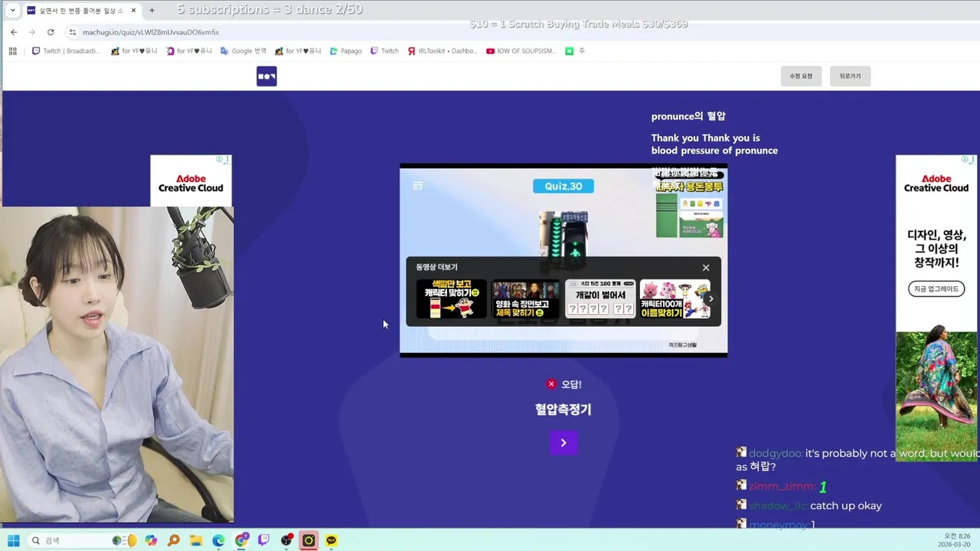
Task: Switch to Chrome on the taskbar
Action: point(241,540)
